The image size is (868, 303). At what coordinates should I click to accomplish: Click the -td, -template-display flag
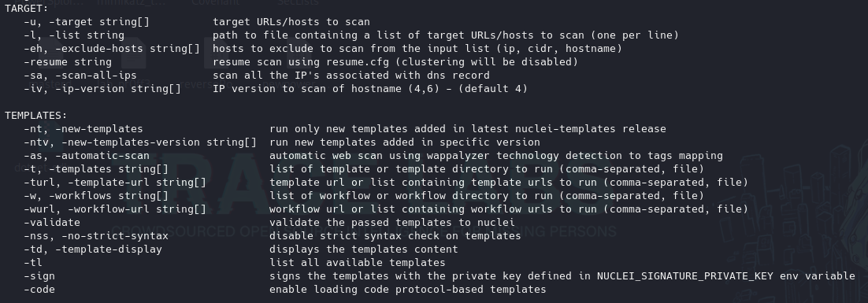[x=93, y=249]
